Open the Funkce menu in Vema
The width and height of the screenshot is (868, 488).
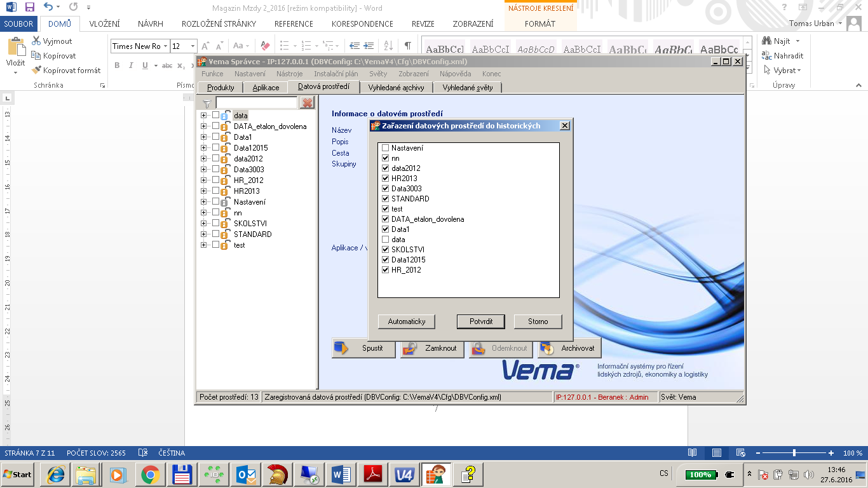212,74
